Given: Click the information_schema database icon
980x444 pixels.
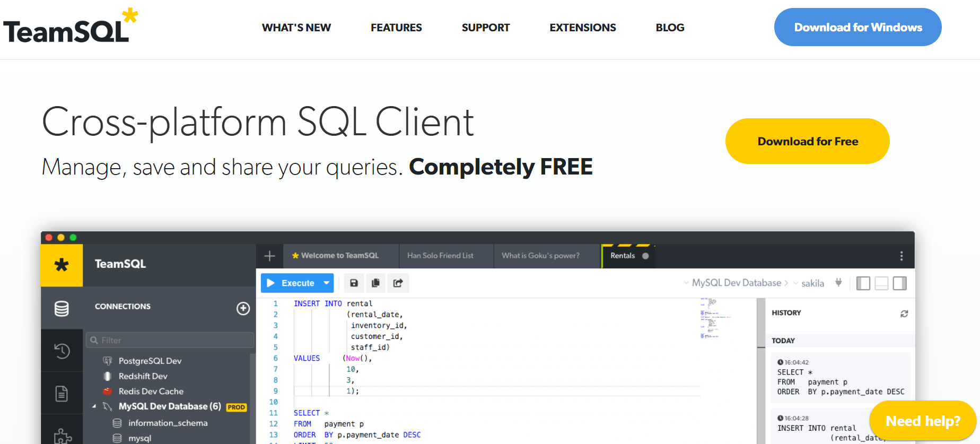Looking at the screenshot, I should click(117, 423).
